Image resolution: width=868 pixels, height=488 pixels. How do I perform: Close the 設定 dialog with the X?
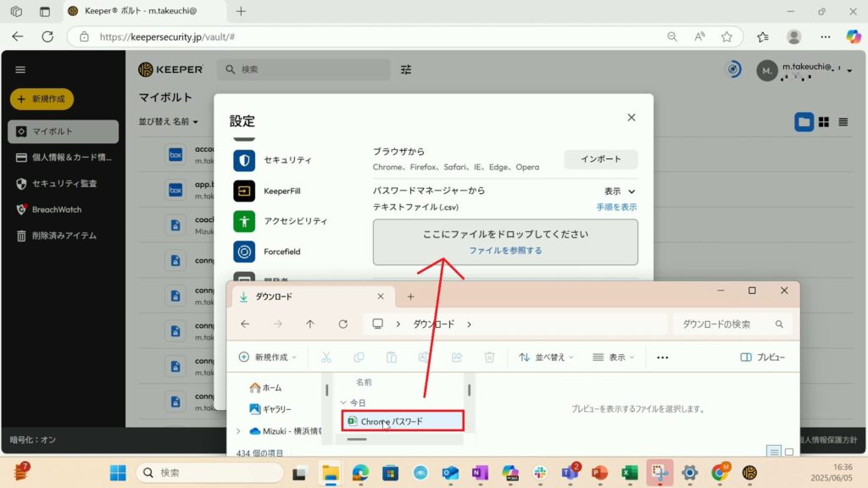[631, 117]
